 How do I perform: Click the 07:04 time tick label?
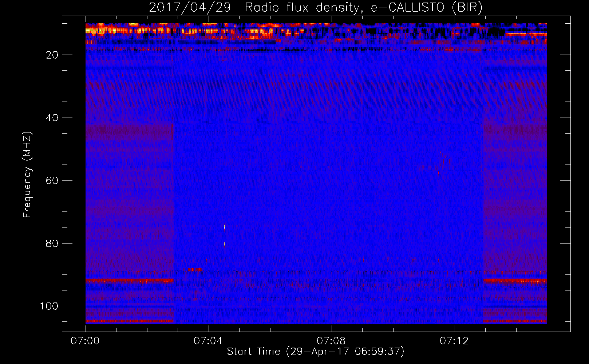tap(208, 341)
